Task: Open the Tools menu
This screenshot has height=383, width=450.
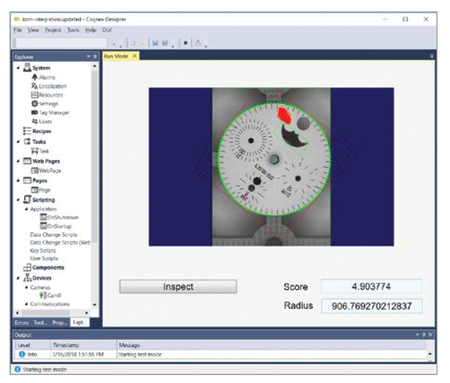Action: 73,30
